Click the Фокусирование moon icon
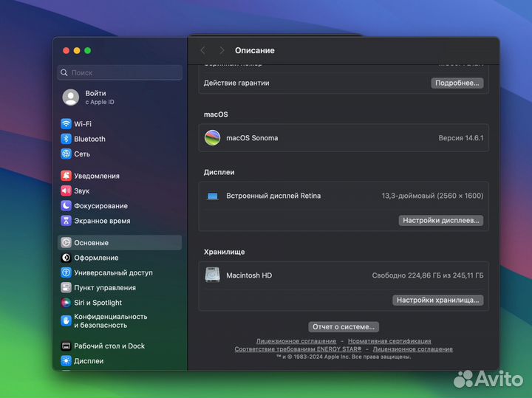This screenshot has height=398, width=532. point(66,205)
